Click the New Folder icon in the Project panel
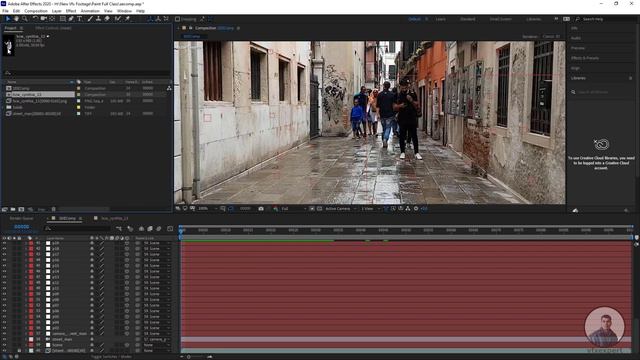 (13, 209)
